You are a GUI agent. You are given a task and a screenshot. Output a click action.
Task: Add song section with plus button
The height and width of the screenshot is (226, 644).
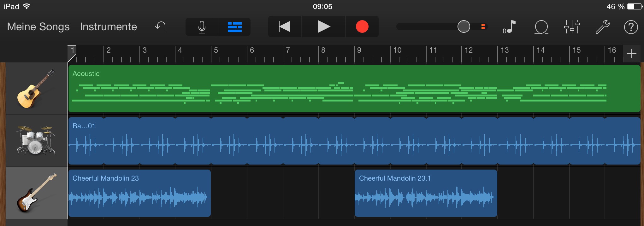pos(631,54)
